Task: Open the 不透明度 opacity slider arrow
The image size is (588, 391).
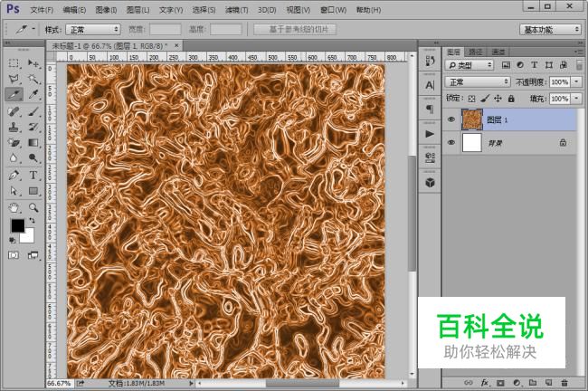Action: click(576, 81)
